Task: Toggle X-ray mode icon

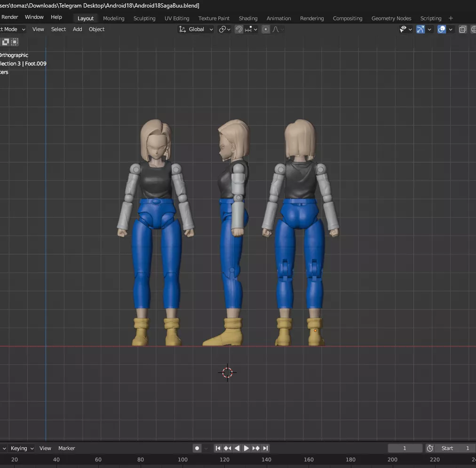Action: [463, 29]
